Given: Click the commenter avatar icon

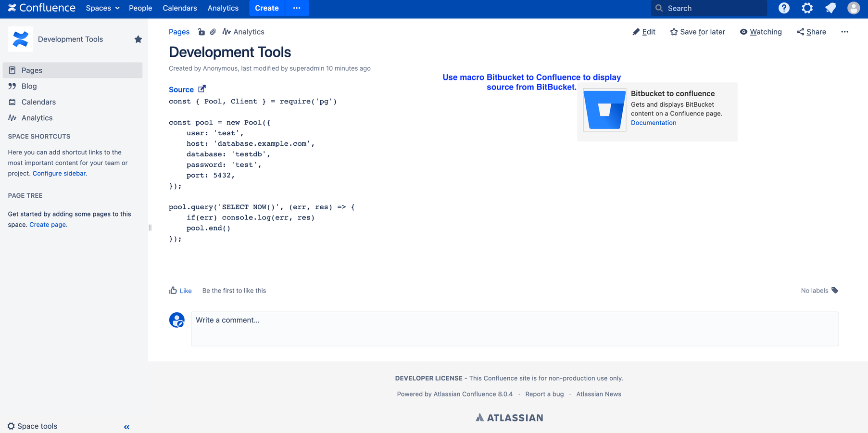Looking at the screenshot, I should click(x=177, y=320).
